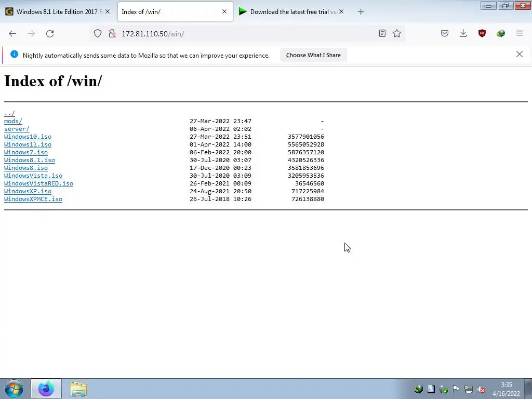532x399 pixels.
Task: Reload the current page
Action: (x=50, y=34)
